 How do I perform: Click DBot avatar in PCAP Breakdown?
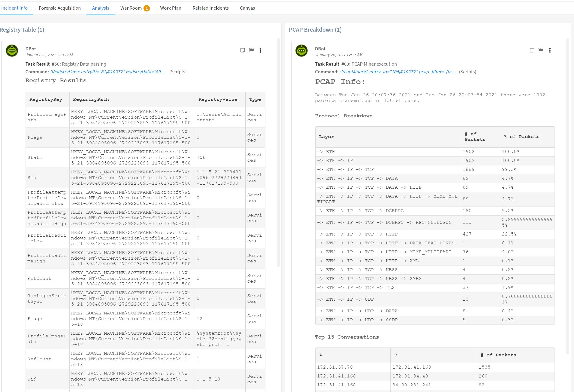click(301, 51)
